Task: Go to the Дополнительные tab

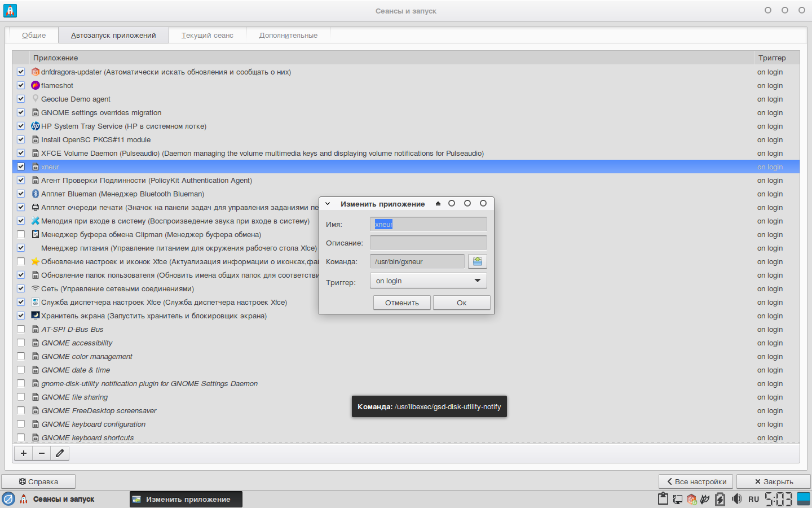Action: (x=288, y=35)
